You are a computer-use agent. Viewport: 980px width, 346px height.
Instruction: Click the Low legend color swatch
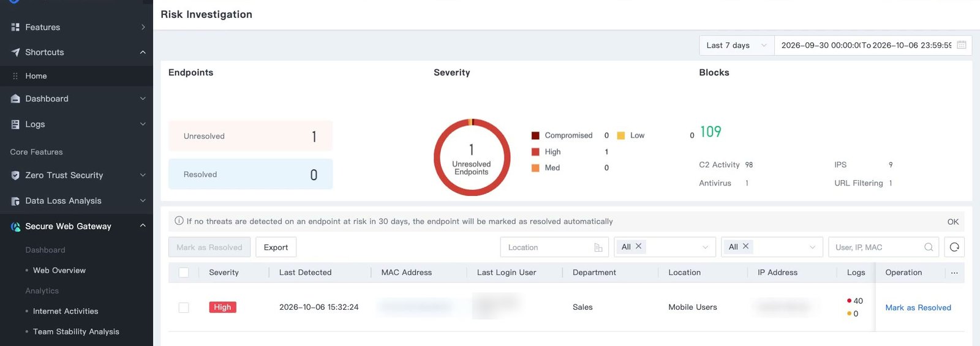pyautogui.click(x=620, y=135)
